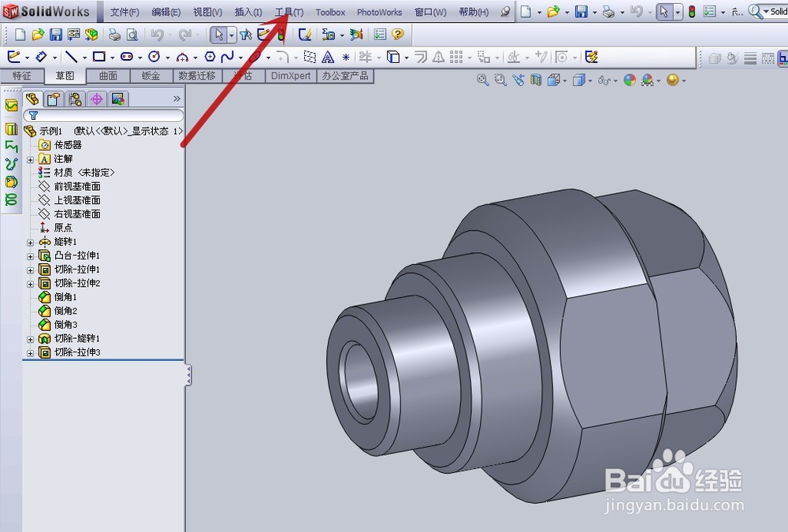
Task: Select the Polygon sketch tool
Action: (210, 57)
